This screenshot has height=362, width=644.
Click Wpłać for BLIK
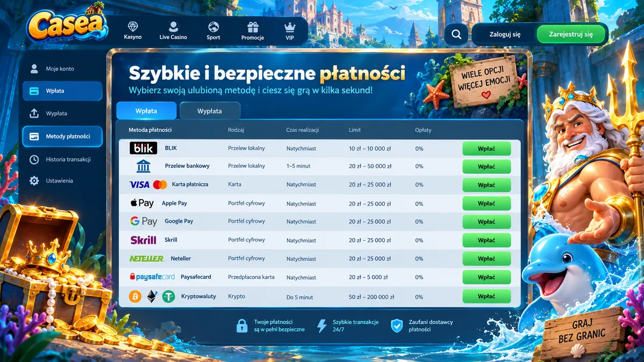pyautogui.click(x=487, y=148)
